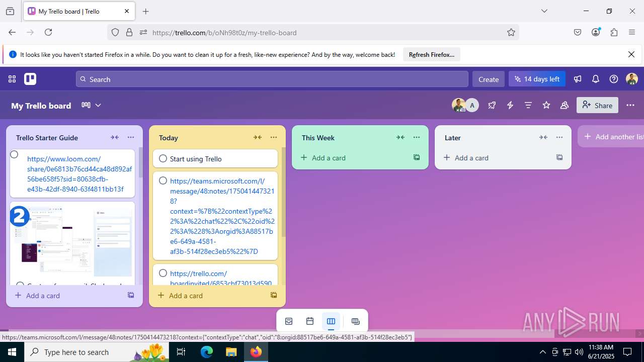Screen dimensions: 644x362
Task: Open the loom.com share link
Action: coord(79,174)
